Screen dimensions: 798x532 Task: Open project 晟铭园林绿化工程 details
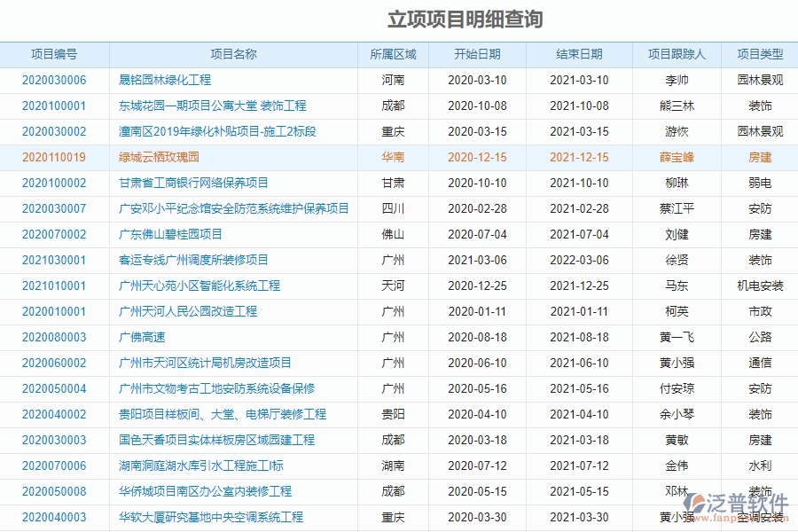[x=164, y=80]
